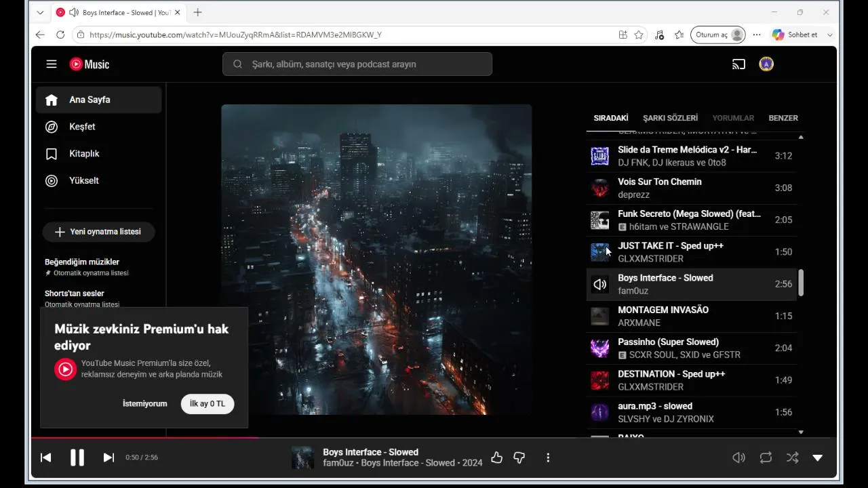
Task: Play the JUST TAKE IT - Sped up++ thumbnail
Action: 599,252
